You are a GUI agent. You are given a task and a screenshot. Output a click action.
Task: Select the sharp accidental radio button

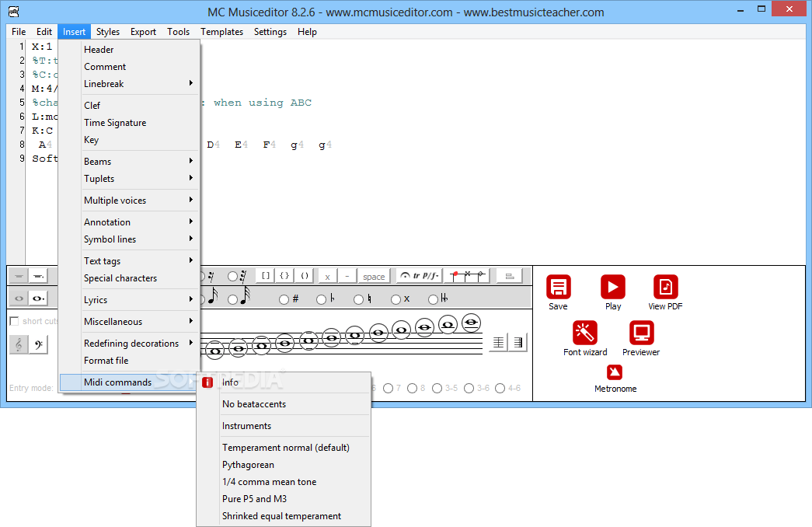coord(284,299)
